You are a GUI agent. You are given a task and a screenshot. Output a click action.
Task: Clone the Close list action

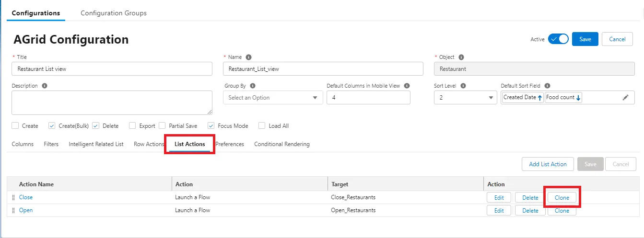[562, 197]
